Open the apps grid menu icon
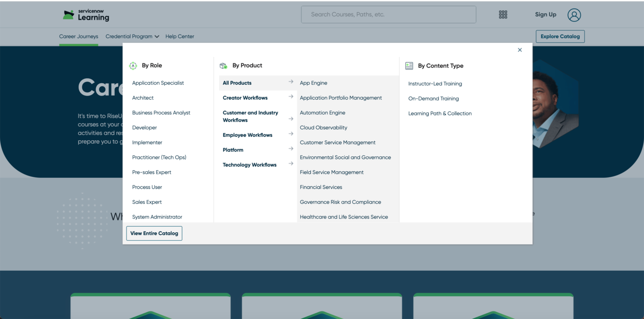The height and width of the screenshot is (319, 644). click(x=503, y=15)
